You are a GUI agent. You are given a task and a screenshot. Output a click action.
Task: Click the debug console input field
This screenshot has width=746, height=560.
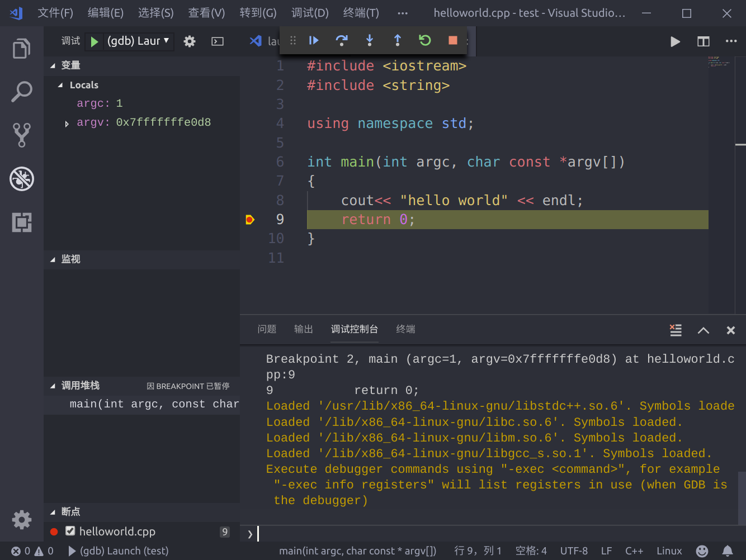pyautogui.click(x=492, y=534)
